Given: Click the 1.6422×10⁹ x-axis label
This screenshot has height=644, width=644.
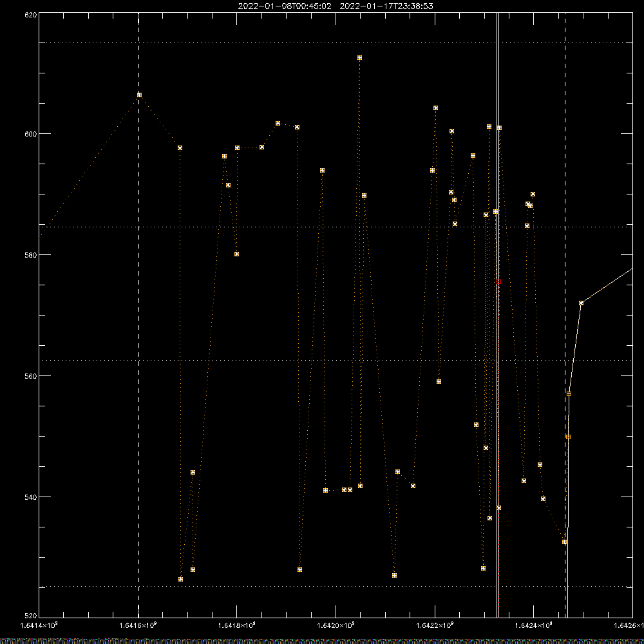Looking at the screenshot, I should coord(435,625).
